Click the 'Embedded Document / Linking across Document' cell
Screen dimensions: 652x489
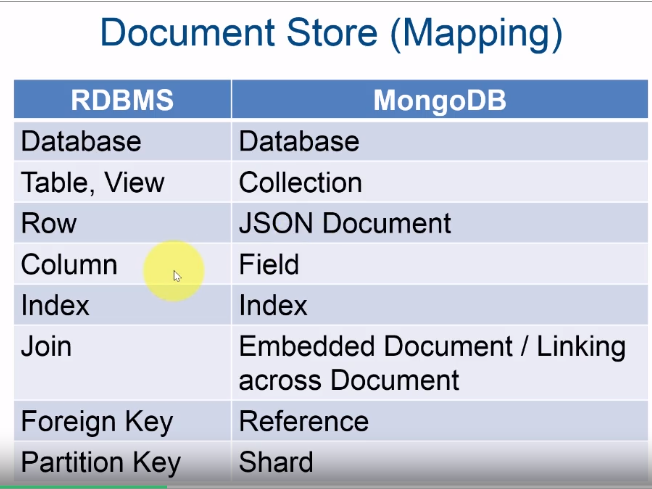440,362
